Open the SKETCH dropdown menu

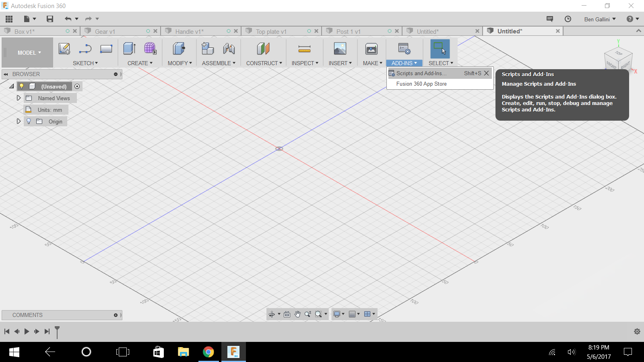pyautogui.click(x=85, y=63)
